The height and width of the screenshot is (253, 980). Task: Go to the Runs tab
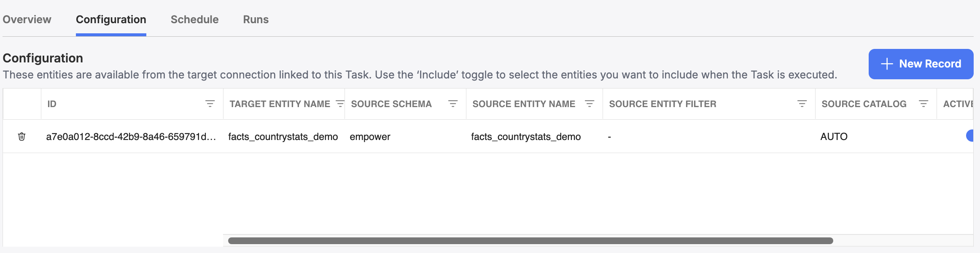click(256, 19)
